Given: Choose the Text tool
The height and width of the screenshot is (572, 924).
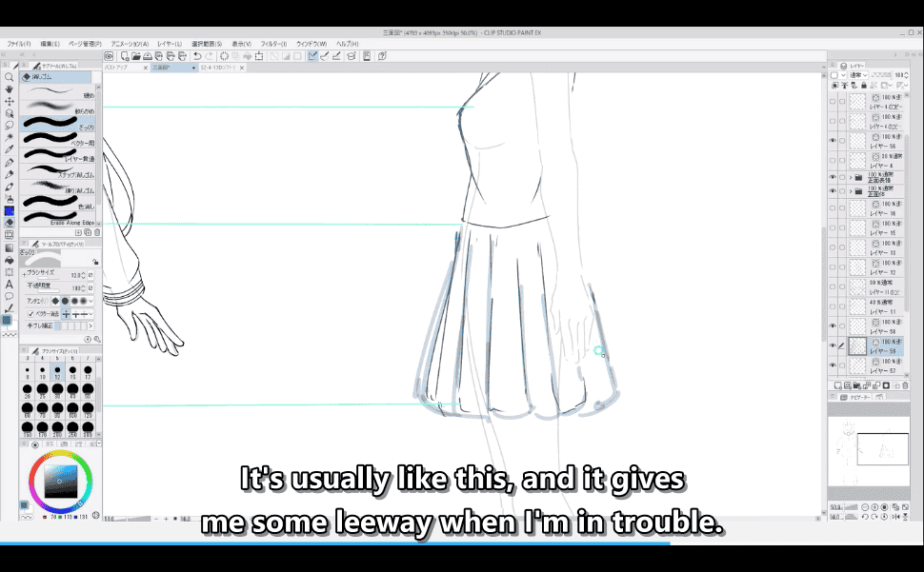Looking at the screenshot, I should [9, 284].
